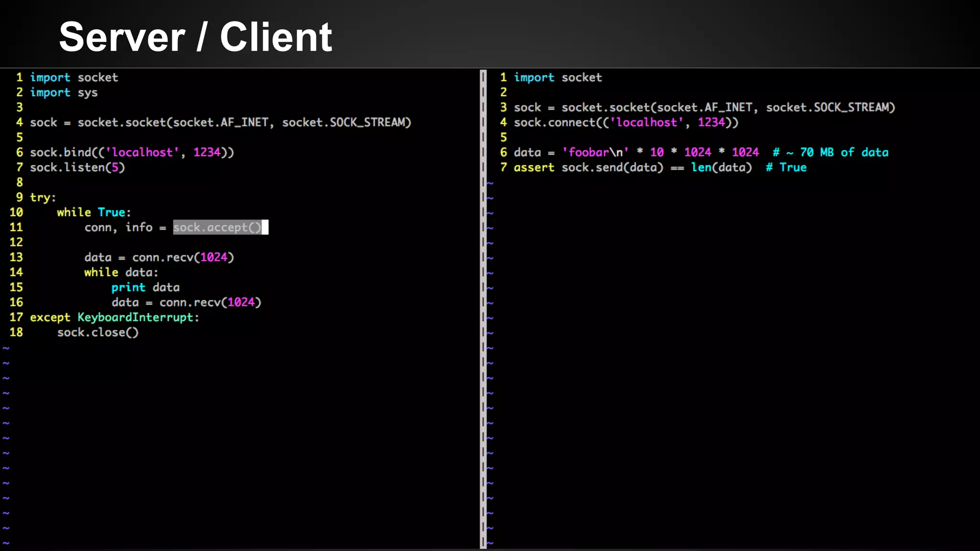Click the block cursor after sock.accept()
This screenshot has height=551, width=980.
coord(265,227)
